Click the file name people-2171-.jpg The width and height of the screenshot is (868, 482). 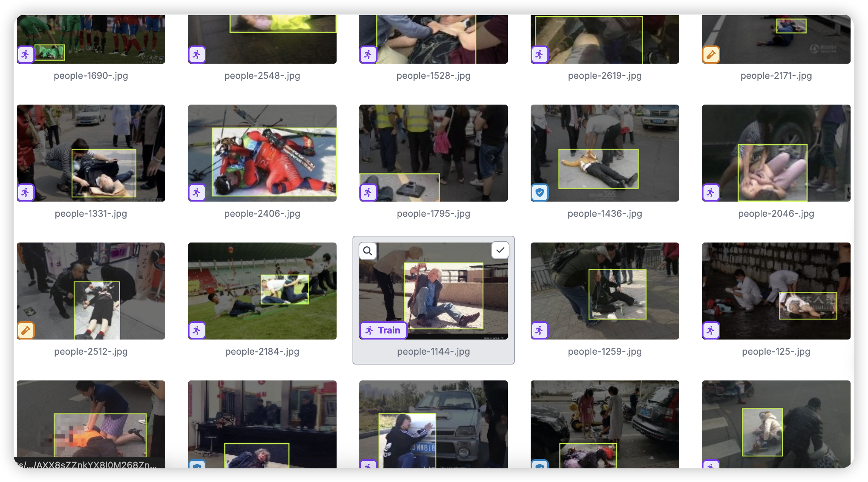click(x=776, y=76)
